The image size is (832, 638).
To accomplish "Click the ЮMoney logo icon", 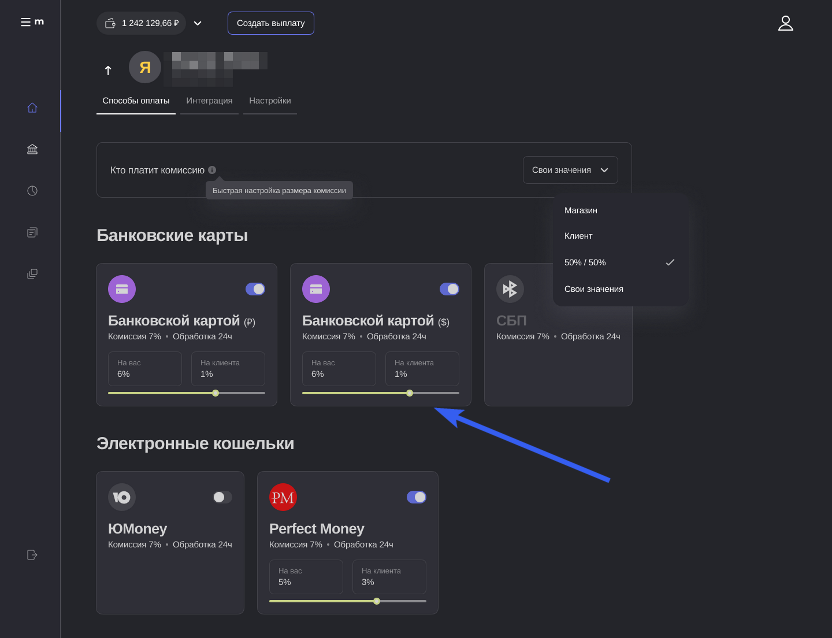I will 122,497.
